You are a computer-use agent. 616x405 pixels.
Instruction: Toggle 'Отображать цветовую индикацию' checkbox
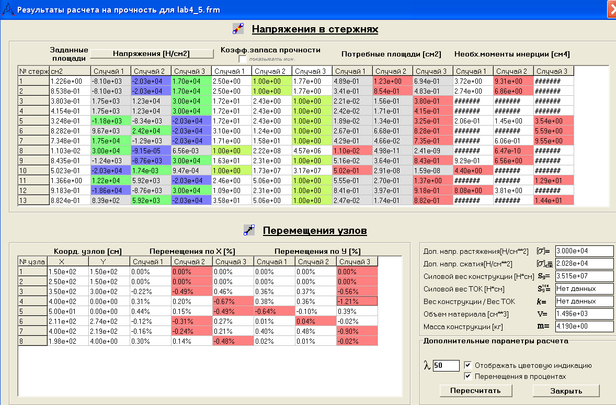click(x=468, y=365)
